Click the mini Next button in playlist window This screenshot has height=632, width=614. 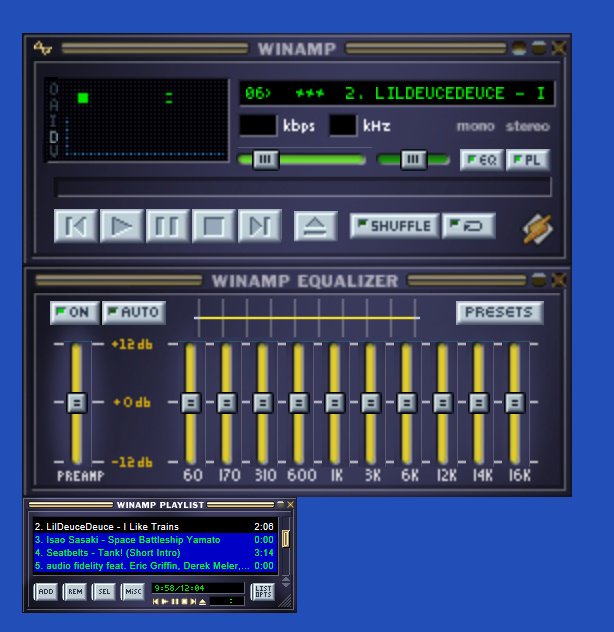(x=193, y=601)
